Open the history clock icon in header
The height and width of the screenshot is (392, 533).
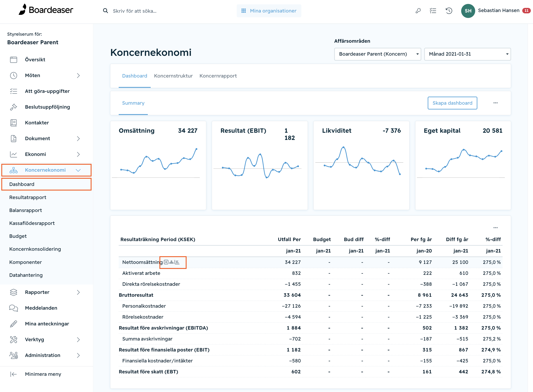[449, 11]
